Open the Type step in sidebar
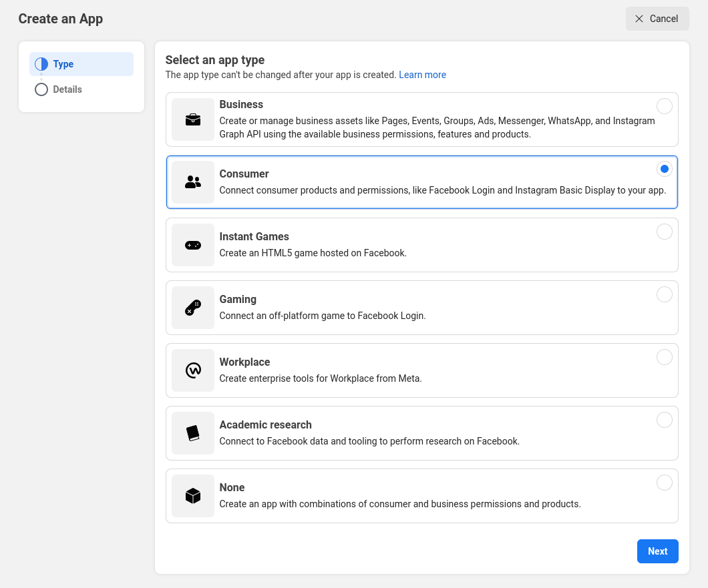Viewport: 708px width, 588px height. 81,64
